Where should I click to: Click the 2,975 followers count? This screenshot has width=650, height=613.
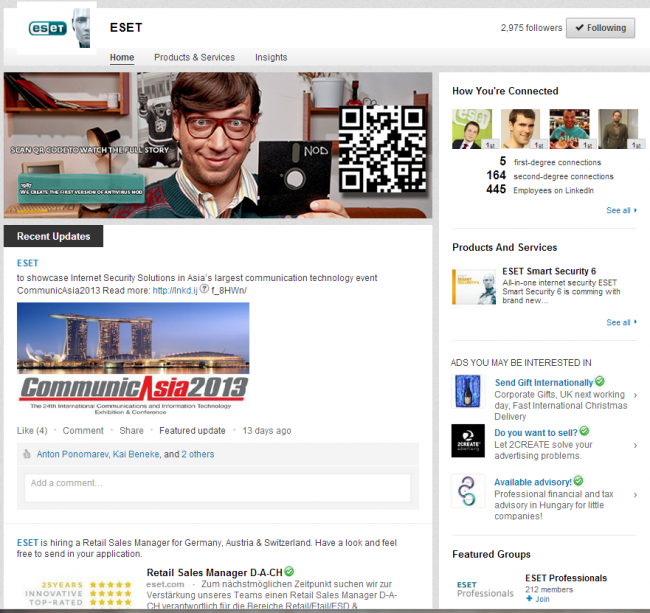click(531, 28)
